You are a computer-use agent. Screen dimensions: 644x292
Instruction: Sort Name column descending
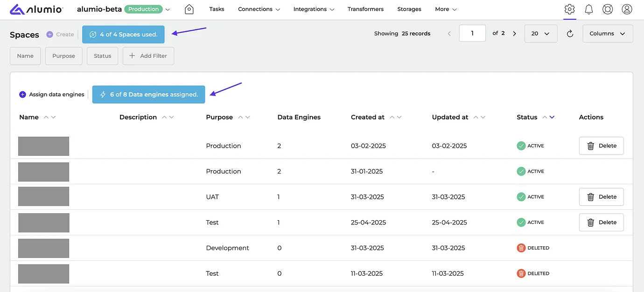[53, 117]
